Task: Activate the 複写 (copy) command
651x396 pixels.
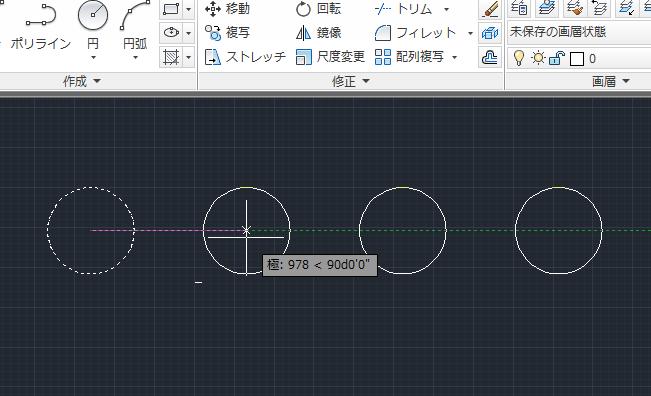Action: point(228,32)
